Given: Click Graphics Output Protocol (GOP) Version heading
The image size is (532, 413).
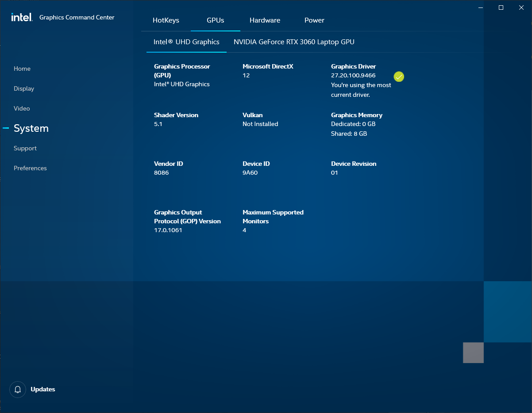Looking at the screenshot, I should [x=187, y=217].
